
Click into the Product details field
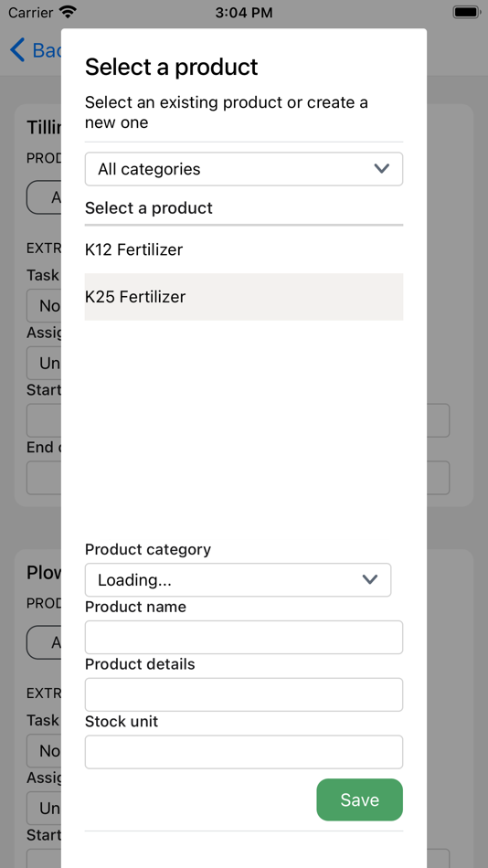tap(244, 694)
